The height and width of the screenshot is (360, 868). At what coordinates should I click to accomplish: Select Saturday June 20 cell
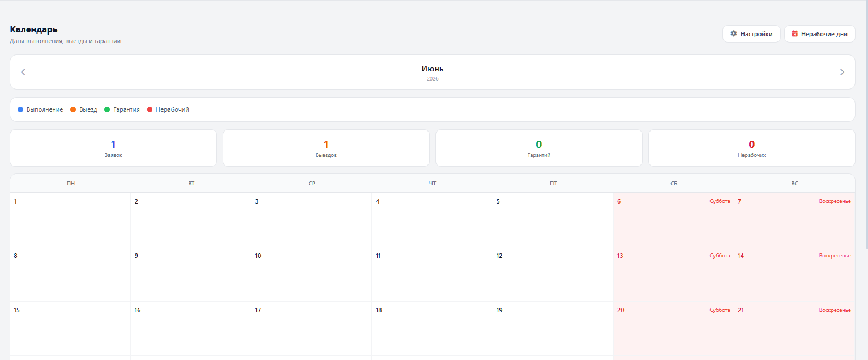click(674, 329)
